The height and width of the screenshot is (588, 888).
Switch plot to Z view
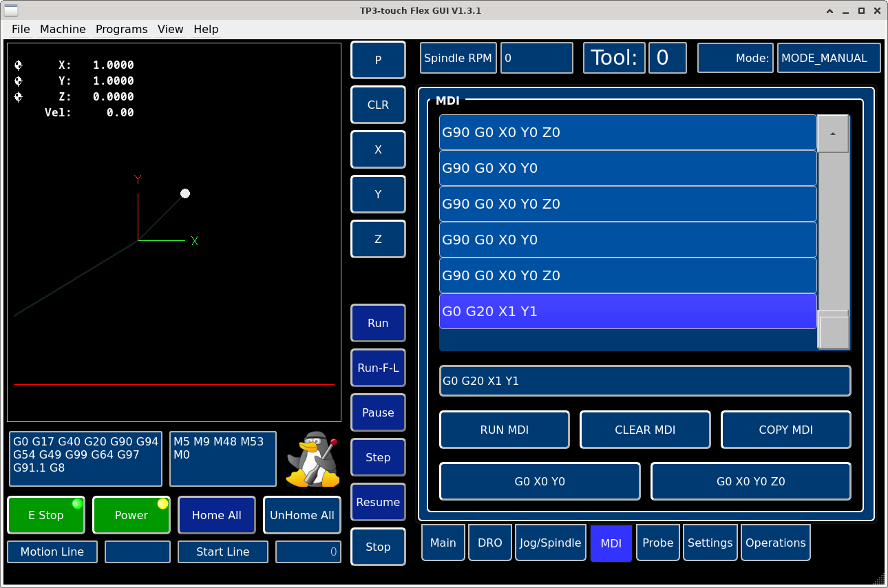378,239
